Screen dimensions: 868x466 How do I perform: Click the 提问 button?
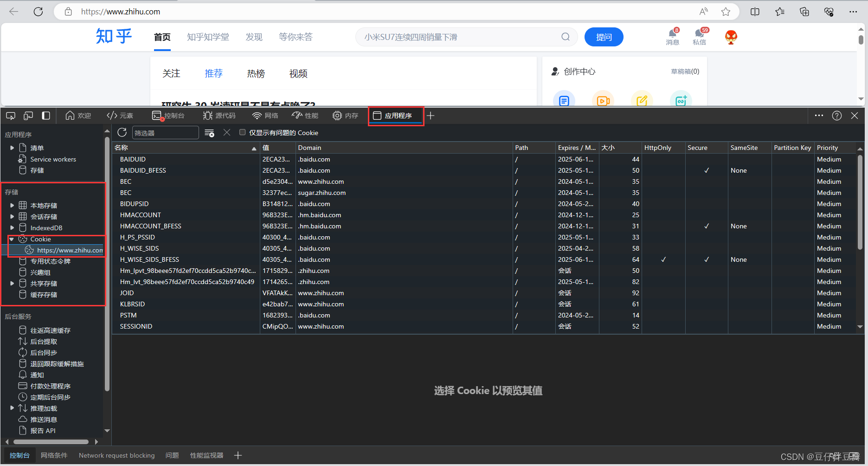604,37
